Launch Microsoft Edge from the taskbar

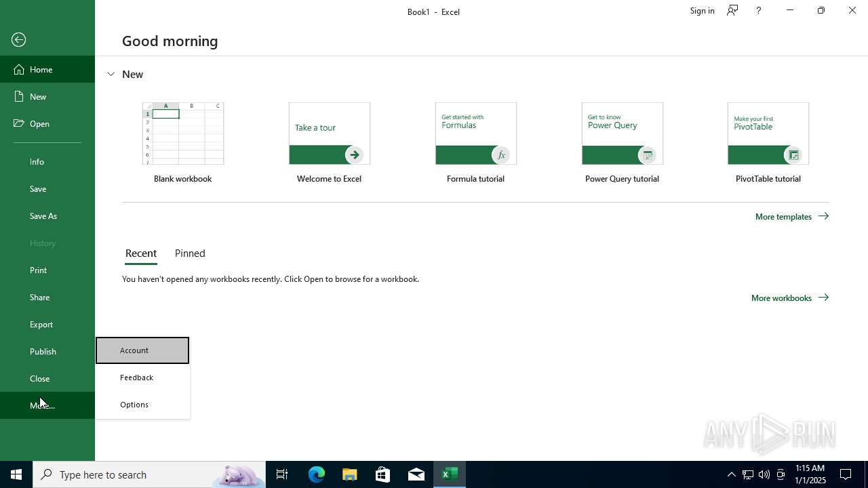tap(317, 474)
